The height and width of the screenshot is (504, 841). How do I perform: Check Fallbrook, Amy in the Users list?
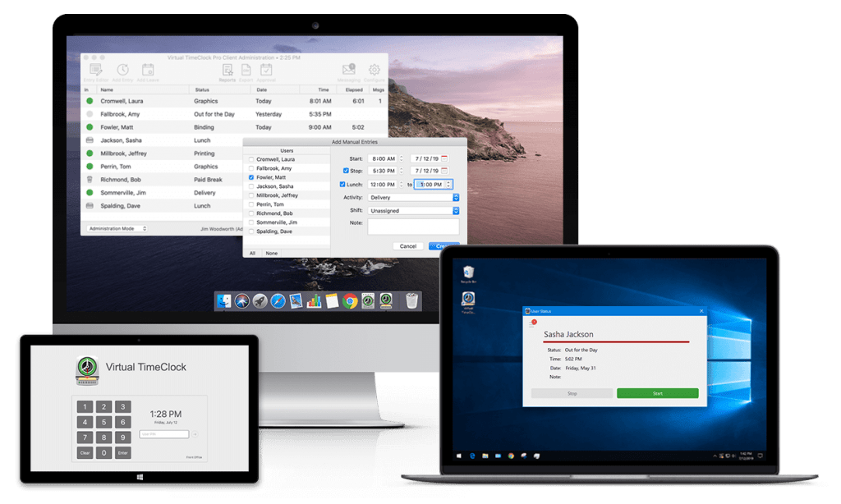click(251, 168)
